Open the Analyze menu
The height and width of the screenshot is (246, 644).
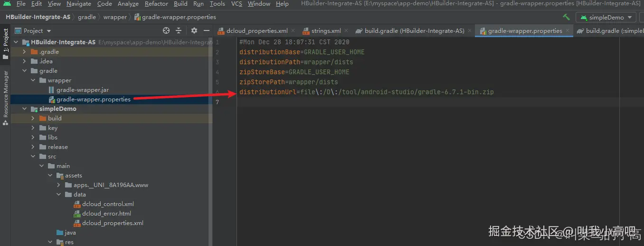pyautogui.click(x=128, y=4)
